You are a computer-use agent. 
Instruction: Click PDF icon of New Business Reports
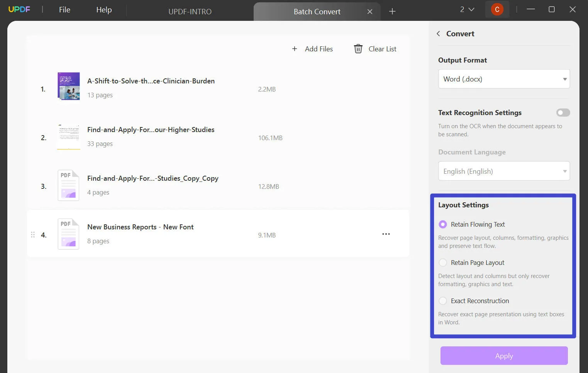tap(68, 234)
